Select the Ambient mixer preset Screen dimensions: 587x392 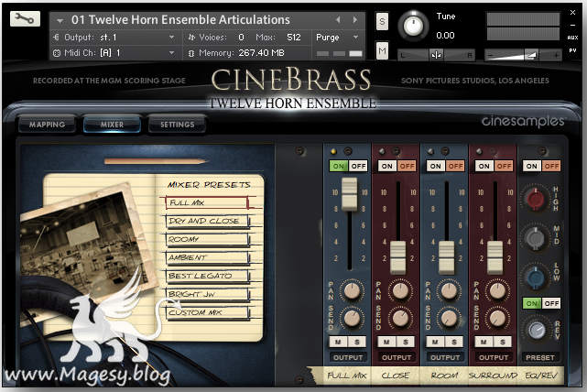(207, 257)
